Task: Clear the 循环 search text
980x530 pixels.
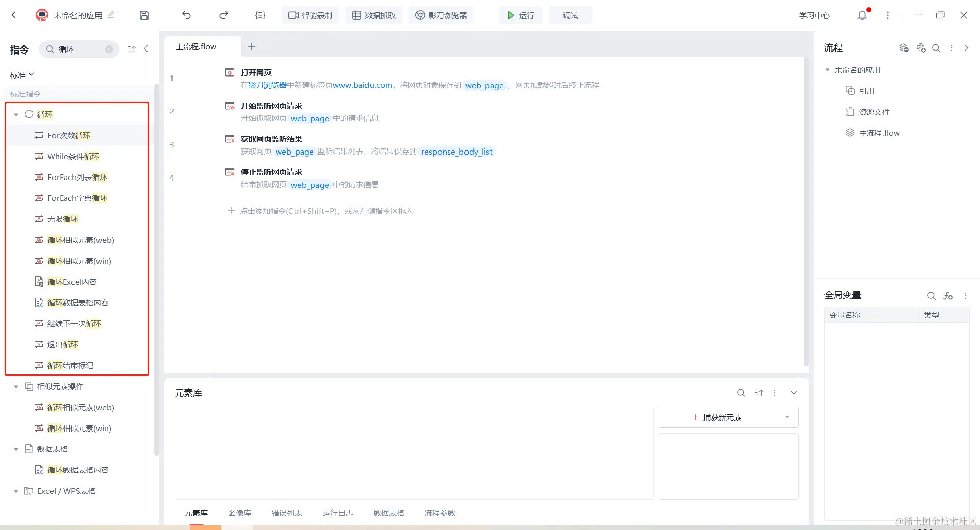Action: coord(109,49)
